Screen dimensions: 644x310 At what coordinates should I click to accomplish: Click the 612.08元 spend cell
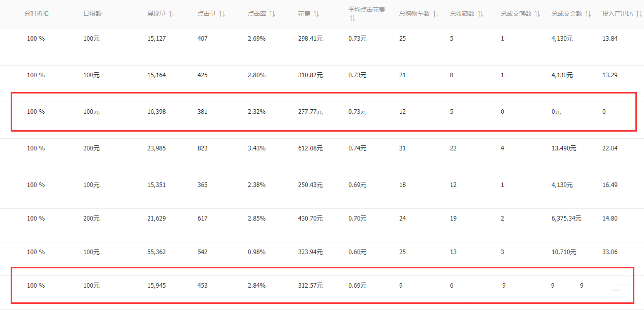click(310, 148)
